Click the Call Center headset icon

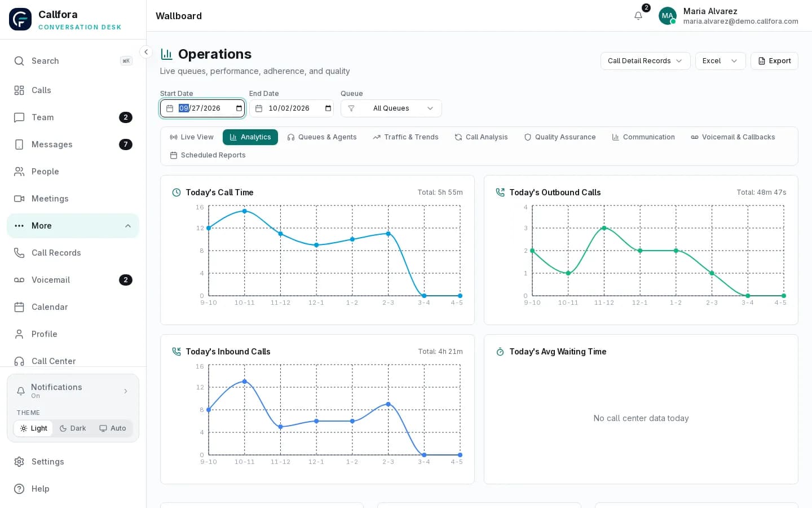(19, 361)
